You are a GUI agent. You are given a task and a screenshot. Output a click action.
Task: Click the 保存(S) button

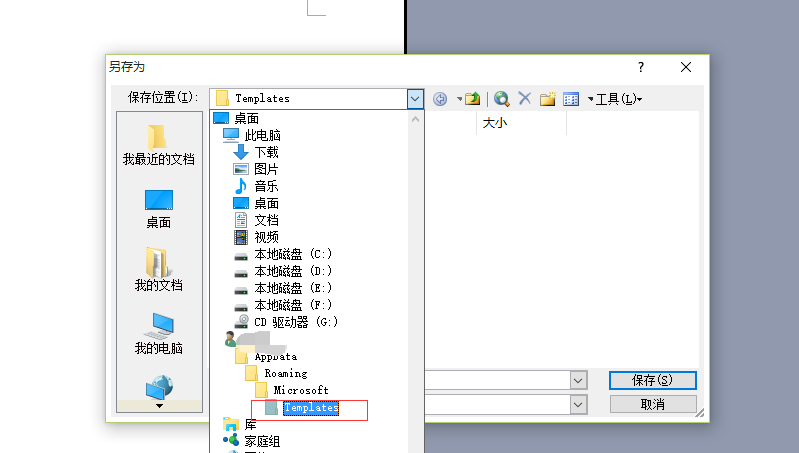653,380
